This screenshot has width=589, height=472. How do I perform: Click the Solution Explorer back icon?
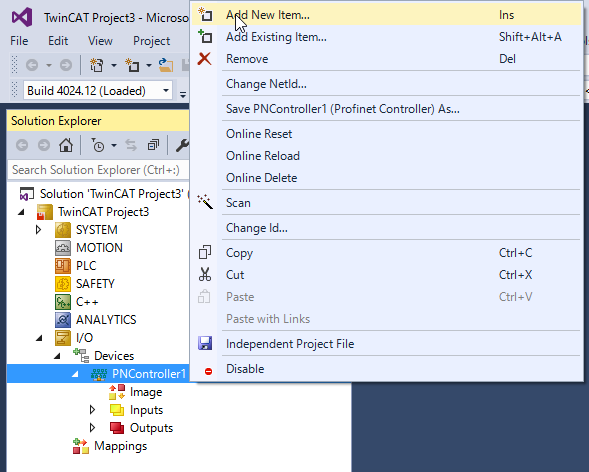(22, 145)
